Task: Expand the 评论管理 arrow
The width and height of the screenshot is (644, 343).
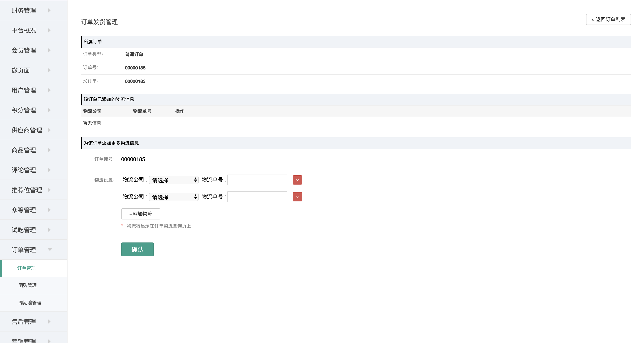Action: (49, 170)
